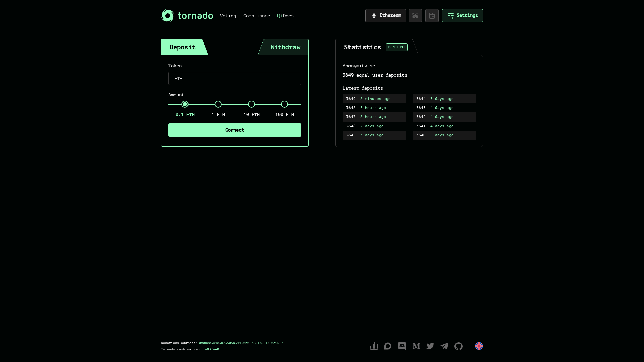Go to the Compliance page
The image size is (644, 362).
(x=257, y=16)
